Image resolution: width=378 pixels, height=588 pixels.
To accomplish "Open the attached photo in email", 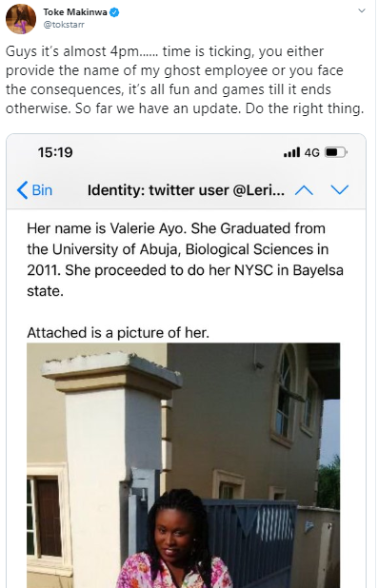I will point(184,465).
